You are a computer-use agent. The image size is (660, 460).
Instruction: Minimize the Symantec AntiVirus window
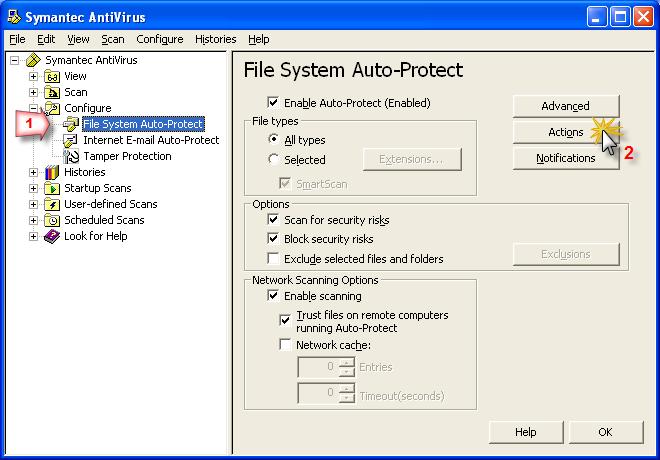point(597,17)
